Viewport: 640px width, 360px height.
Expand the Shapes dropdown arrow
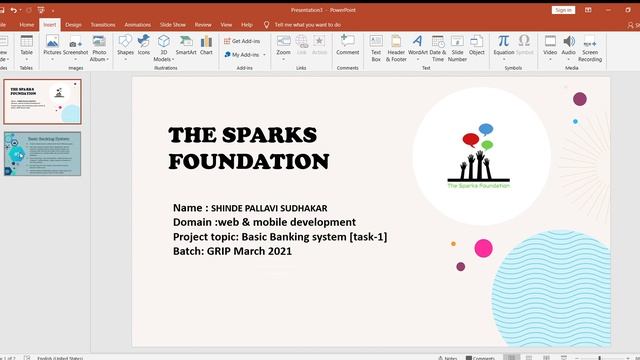125,60
